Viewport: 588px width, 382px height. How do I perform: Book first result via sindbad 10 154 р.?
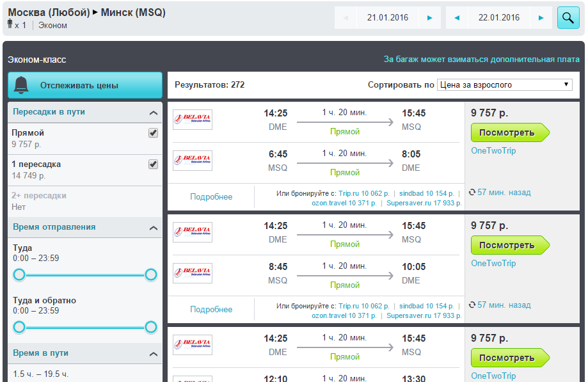426,193
